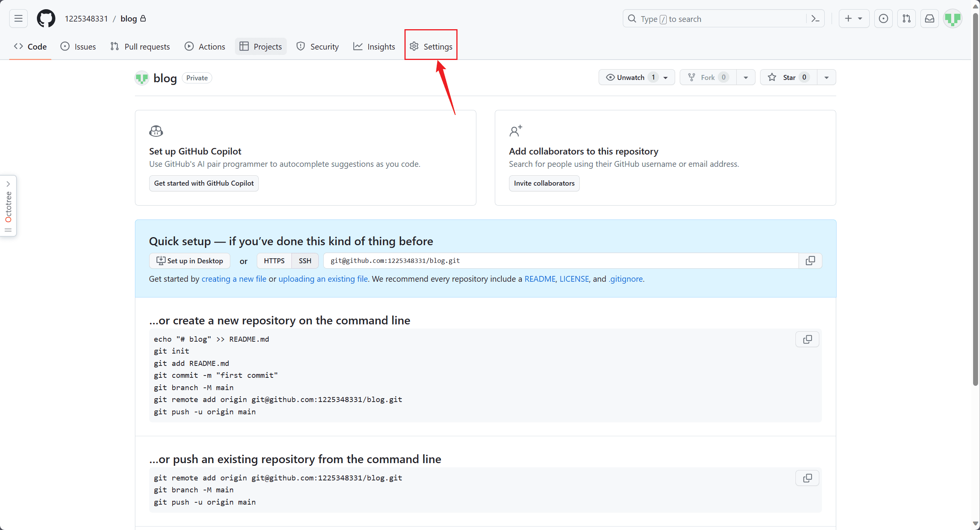
Task: Copy the new repository commands block
Action: (x=807, y=339)
